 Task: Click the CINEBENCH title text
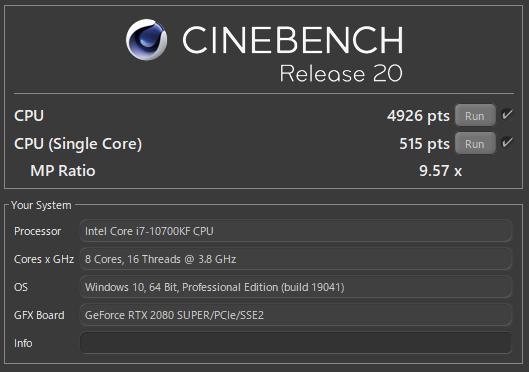(293, 40)
